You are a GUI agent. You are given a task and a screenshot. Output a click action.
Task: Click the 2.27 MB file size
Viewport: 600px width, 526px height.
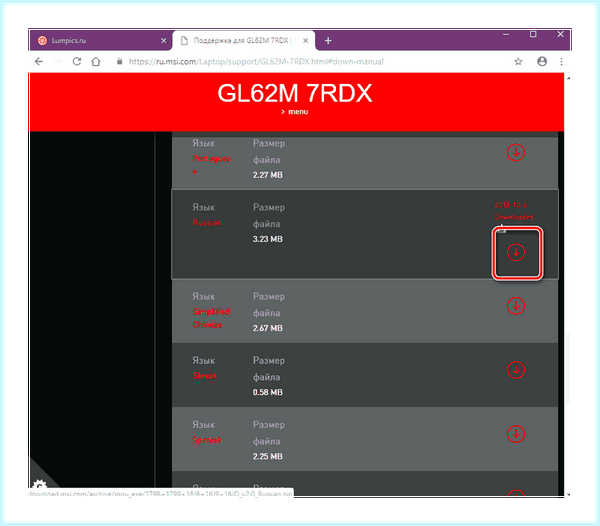pos(267,175)
